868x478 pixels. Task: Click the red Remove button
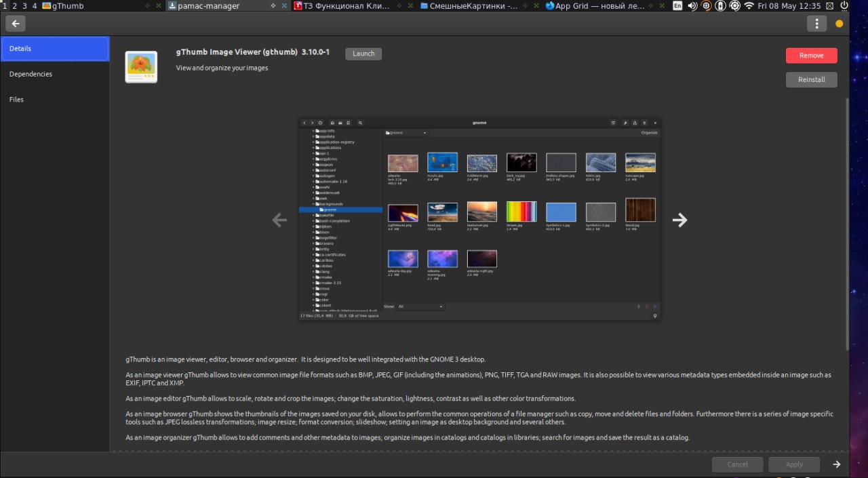[811, 56]
